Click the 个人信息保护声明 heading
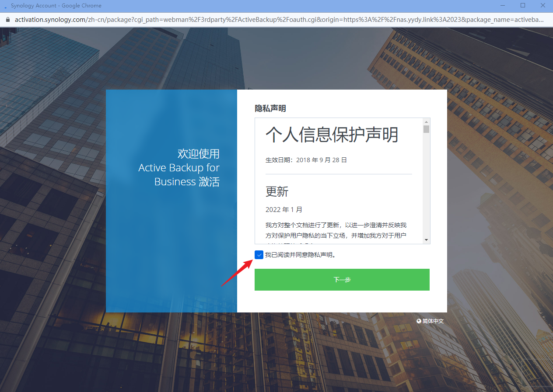 click(x=332, y=135)
